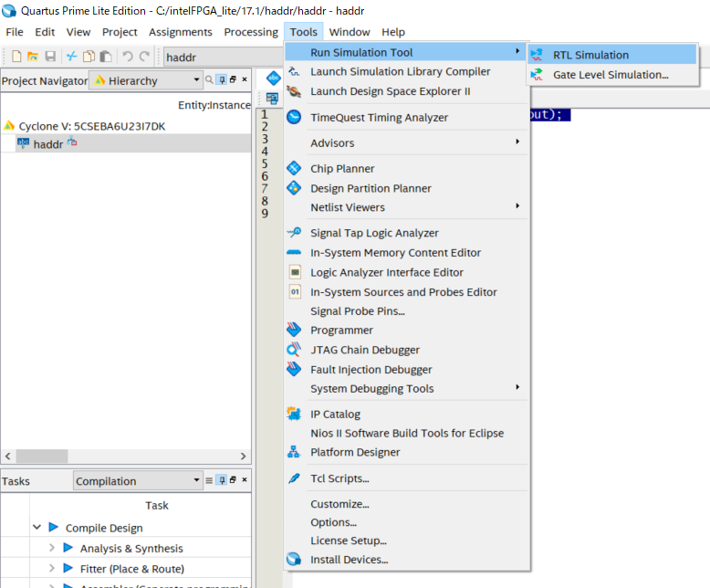Select Launch Simulation Library Compiler
This screenshot has width=710, height=588.
[x=406, y=71]
